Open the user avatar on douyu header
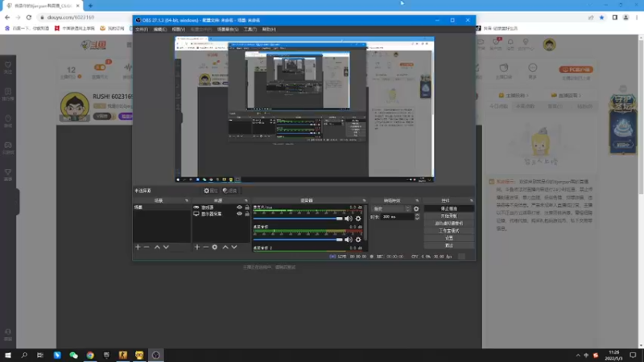Viewport: 644px width, 362px height. 549,44
